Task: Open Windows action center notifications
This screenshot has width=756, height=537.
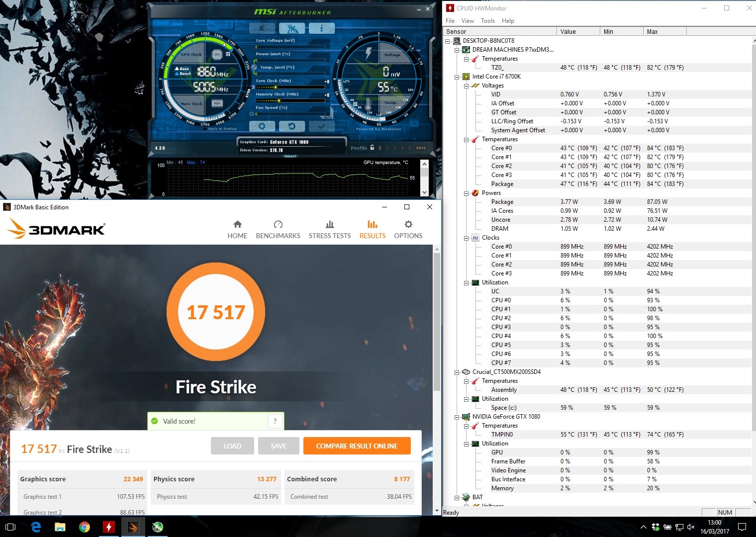Action: point(742,527)
